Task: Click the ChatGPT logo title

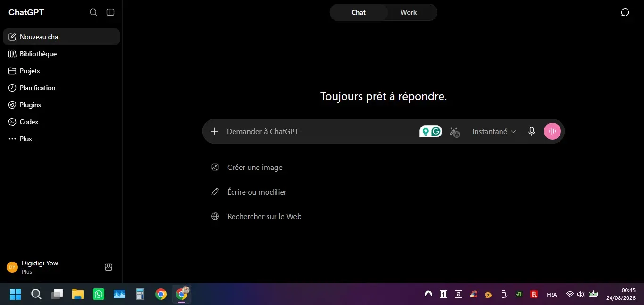Action: pos(26,12)
